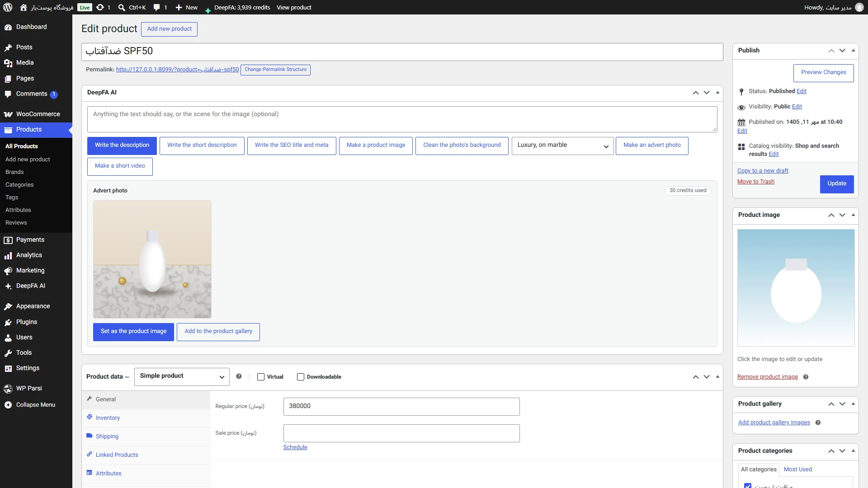Click Set as the product image
Viewport: 868px width, 488px height.
(x=133, y=332)
